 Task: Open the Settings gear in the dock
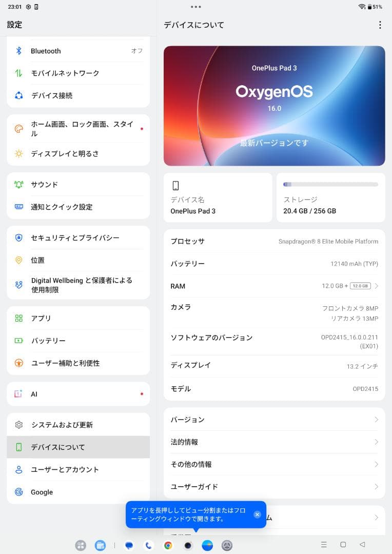227,545
